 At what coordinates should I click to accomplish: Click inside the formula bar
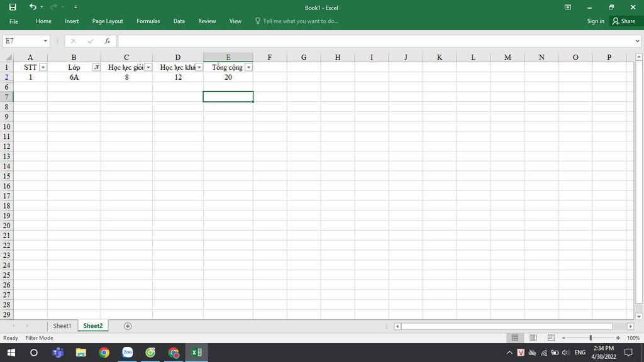coord(375,41)
